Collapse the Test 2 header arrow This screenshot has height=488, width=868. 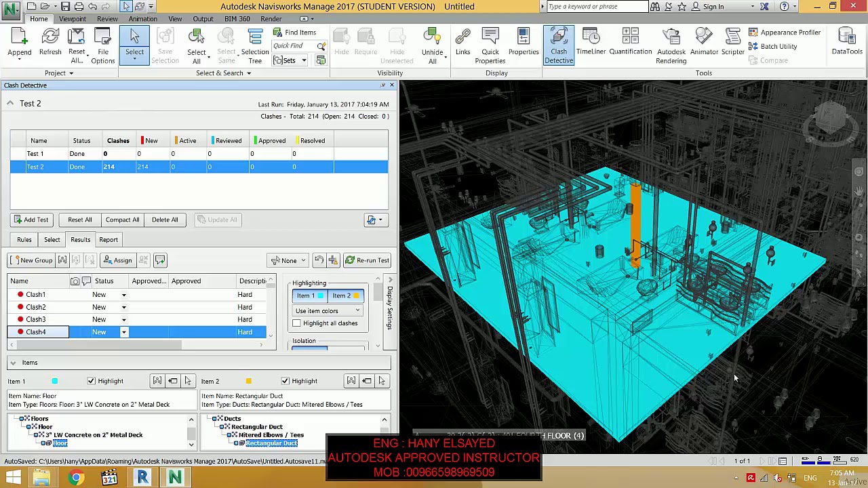coord(10,103)
